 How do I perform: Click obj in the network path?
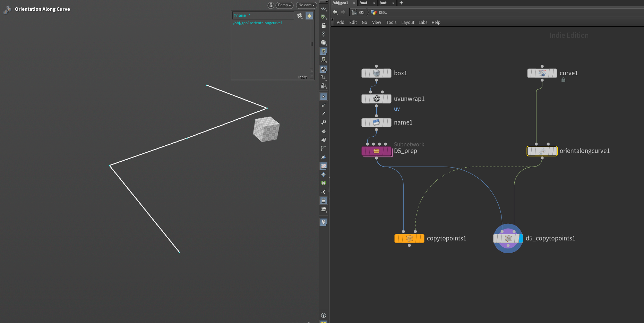[x=361, y=12]
